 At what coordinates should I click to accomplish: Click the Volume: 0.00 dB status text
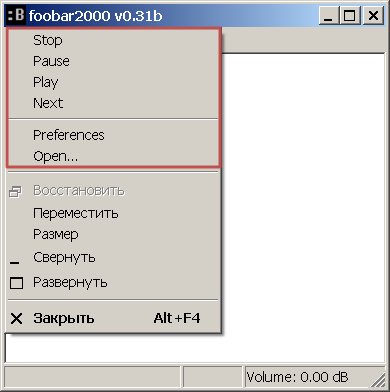pos(297,377)
